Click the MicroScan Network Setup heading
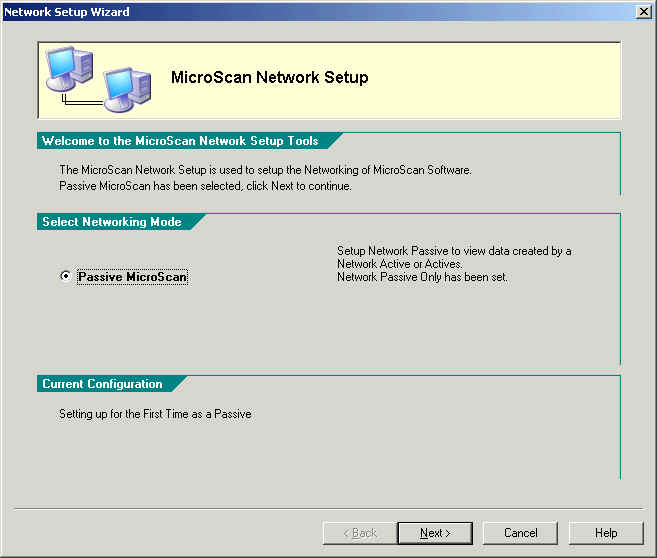This screenshot has height=558, width=657. 269,78
